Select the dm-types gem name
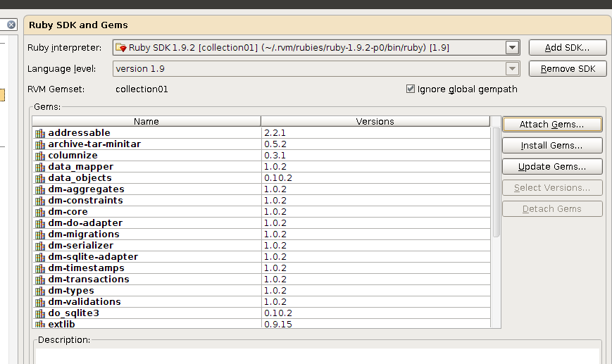This screenshot has width=612, height=364. click(x=71, y=291)
